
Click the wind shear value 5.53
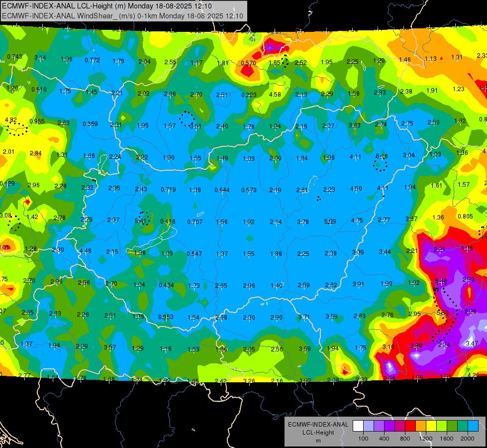[442, 313]
